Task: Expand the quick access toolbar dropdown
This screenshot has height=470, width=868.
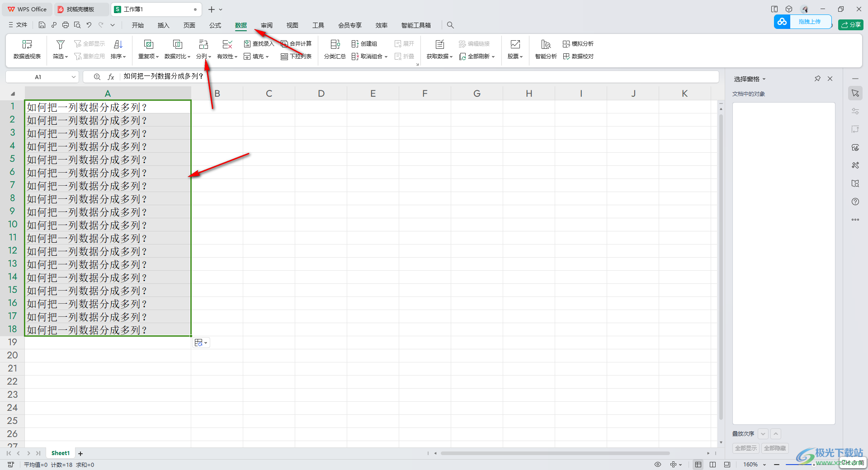Action: (113, 25)
